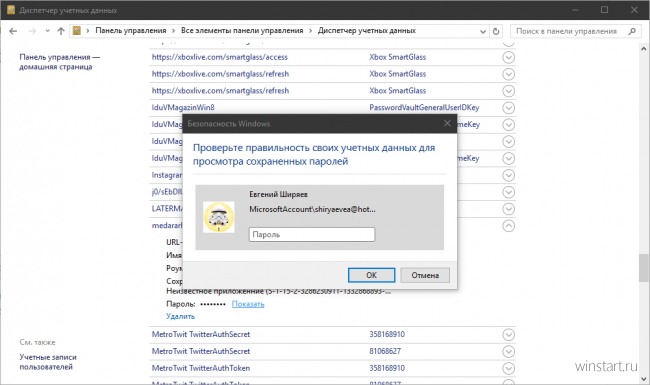Collapse the expanded medarari credential entry
650x385 pixels.
(509, 226)
